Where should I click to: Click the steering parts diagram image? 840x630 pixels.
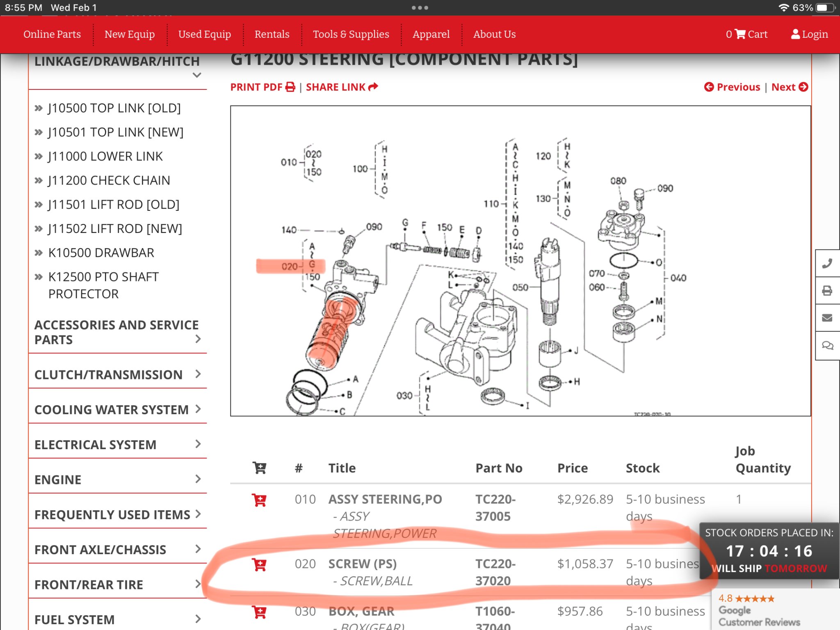click(x=520, y=261)
